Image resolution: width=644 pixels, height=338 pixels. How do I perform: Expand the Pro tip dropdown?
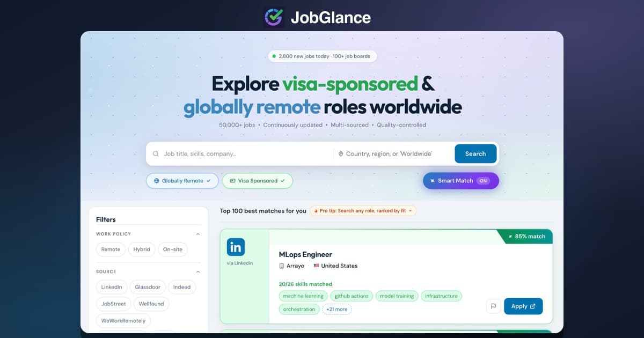[363, 211]
